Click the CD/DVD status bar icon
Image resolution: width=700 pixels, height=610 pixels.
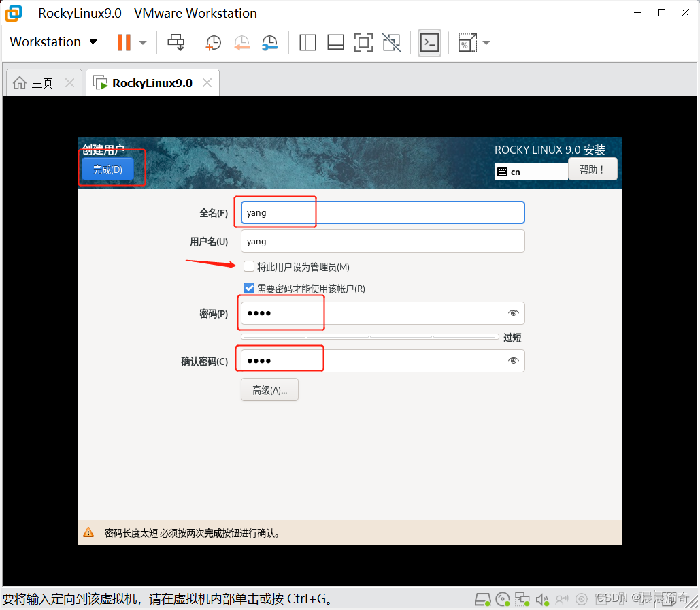click(x=503, y=599)
